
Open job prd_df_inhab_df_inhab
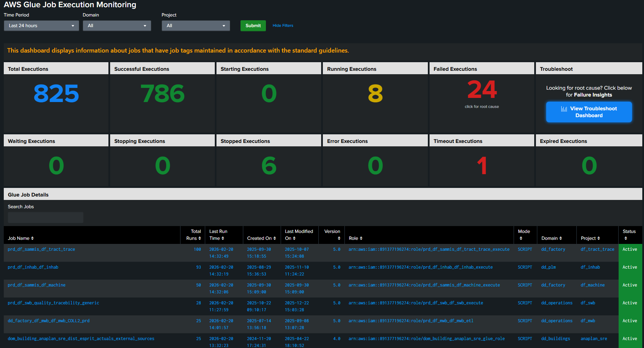coord(33,267)
